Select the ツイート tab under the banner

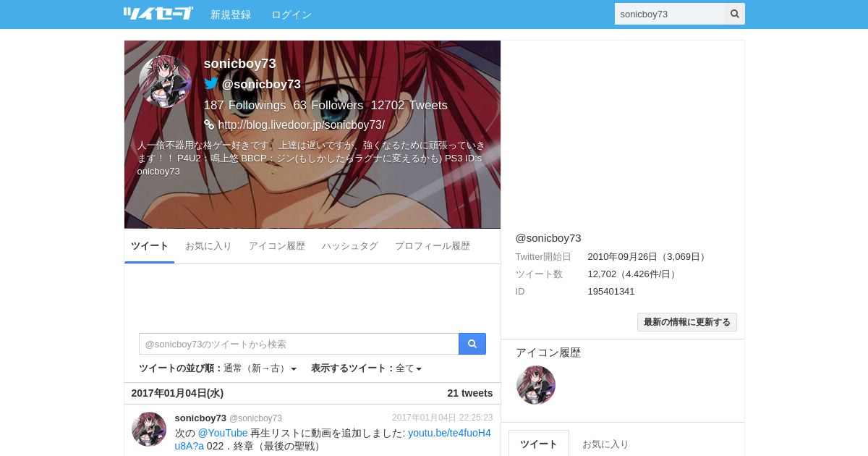[150, 246]
